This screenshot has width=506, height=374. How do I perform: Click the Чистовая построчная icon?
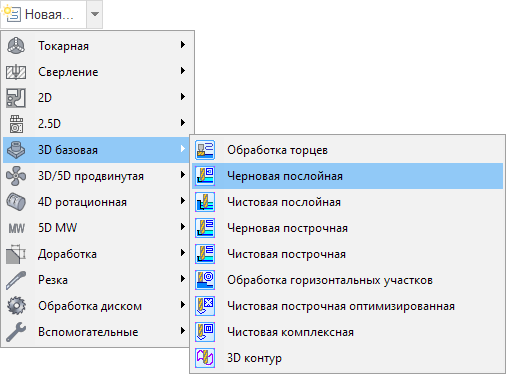coord(205,254)
